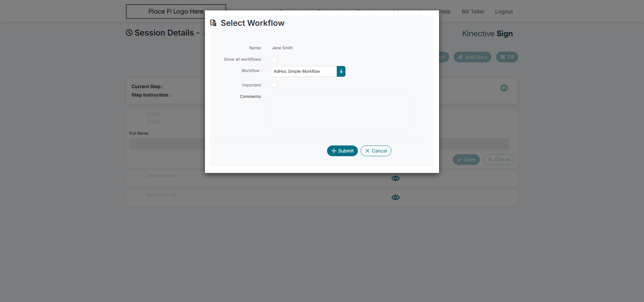Click the Select Workflow title icon
The height and width of the screenshot is (302, 644).
point(213,23)
